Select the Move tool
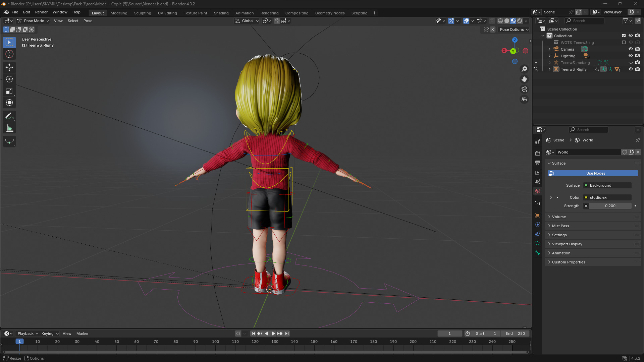 click(9, 67)
